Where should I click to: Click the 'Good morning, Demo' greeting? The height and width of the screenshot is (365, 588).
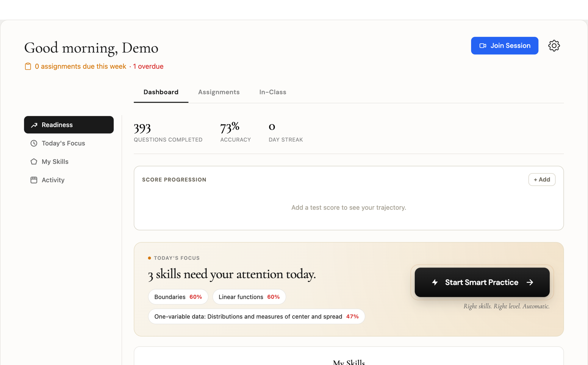coord(91,48)
